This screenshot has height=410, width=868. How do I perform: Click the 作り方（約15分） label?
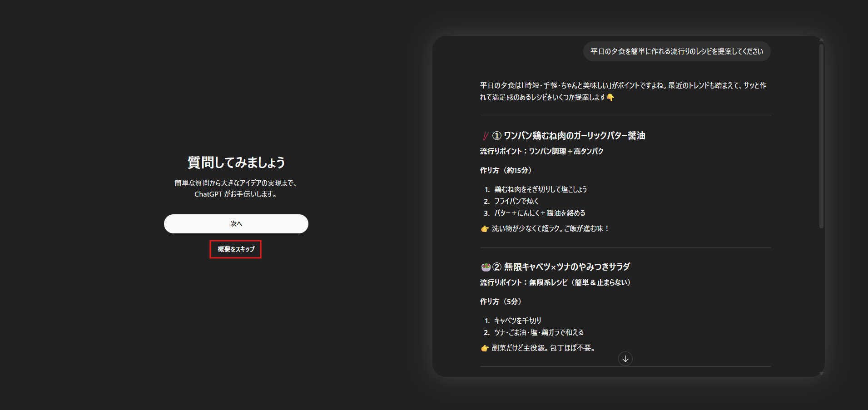coord(506,170)
